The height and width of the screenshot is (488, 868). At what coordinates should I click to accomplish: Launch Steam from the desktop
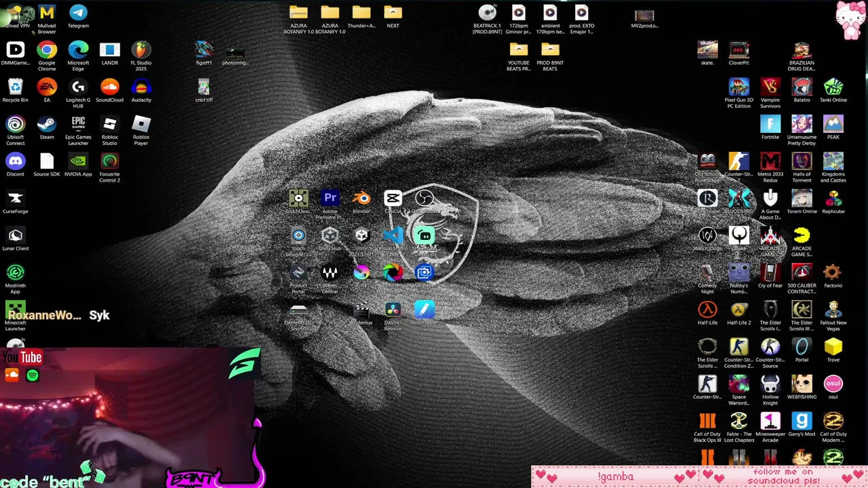tap(47, 124)
